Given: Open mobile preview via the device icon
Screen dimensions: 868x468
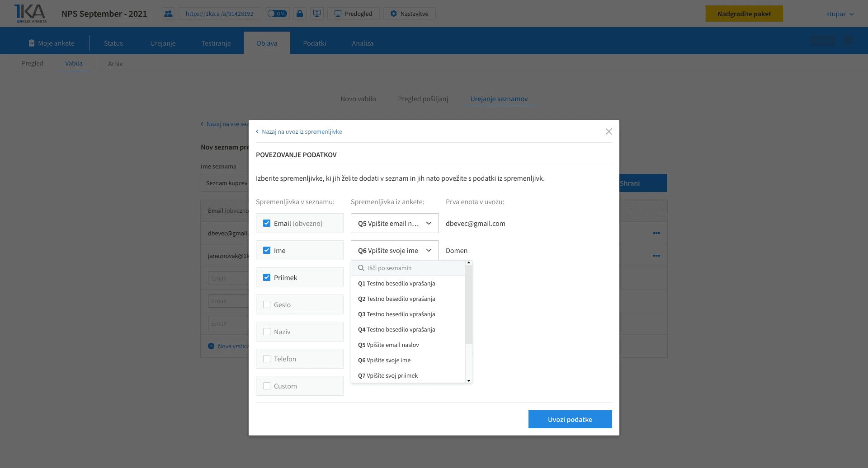Looking at the screenshot, I should [x=316, y=14].
